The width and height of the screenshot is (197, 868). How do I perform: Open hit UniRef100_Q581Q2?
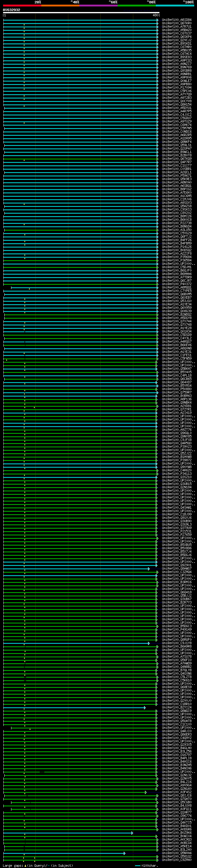click(177, 856)
